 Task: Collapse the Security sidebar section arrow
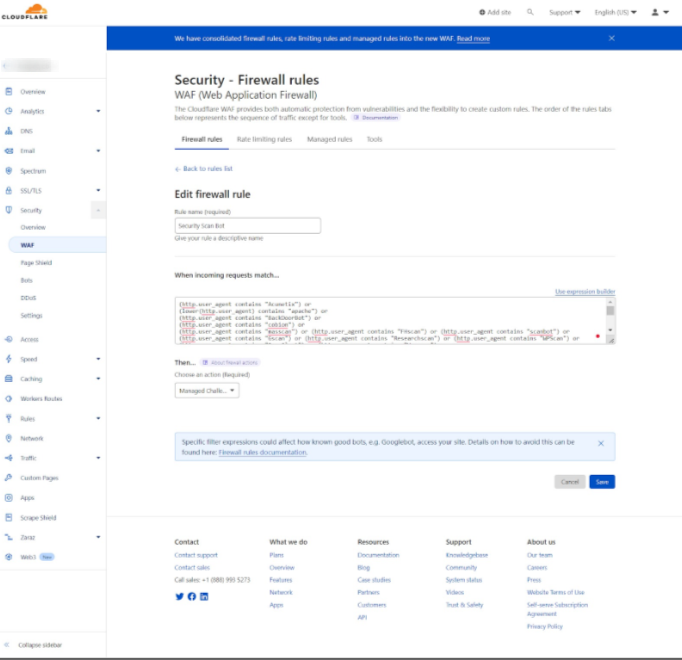(98, 210)
